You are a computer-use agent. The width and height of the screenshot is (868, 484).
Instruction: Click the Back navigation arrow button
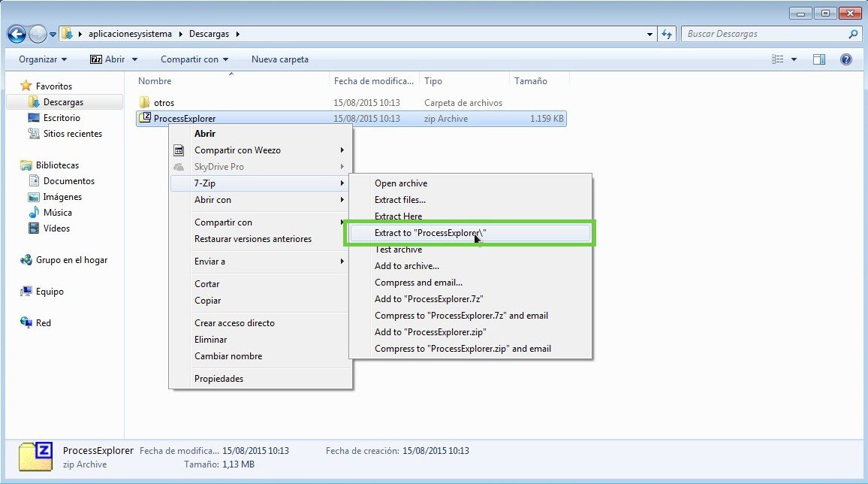(x=17, y=35)
